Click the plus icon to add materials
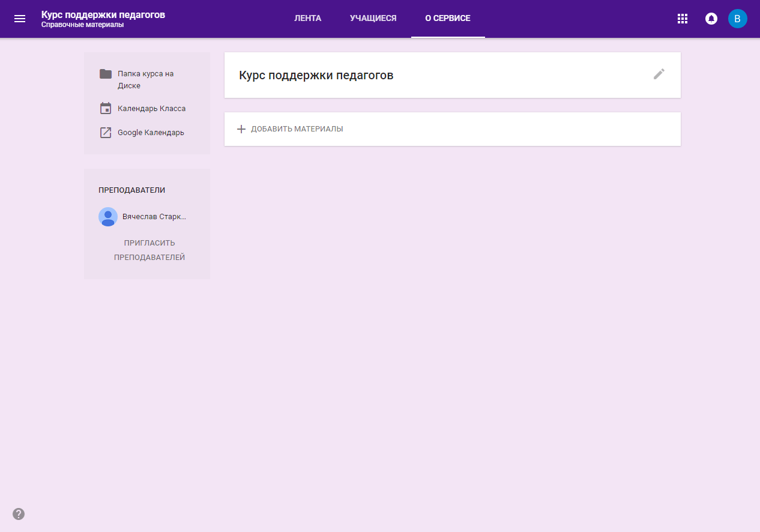Screen dimensions: 760x532 241,129
